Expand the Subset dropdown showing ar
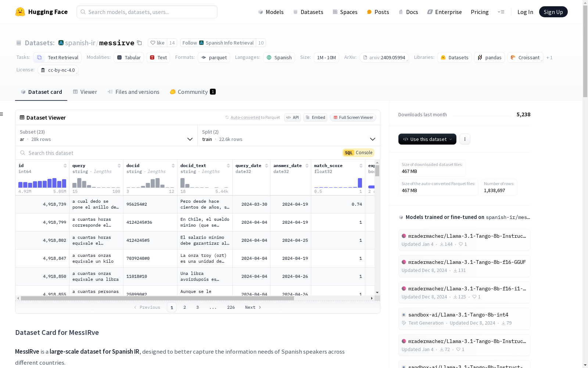 (x=107, y=135)
